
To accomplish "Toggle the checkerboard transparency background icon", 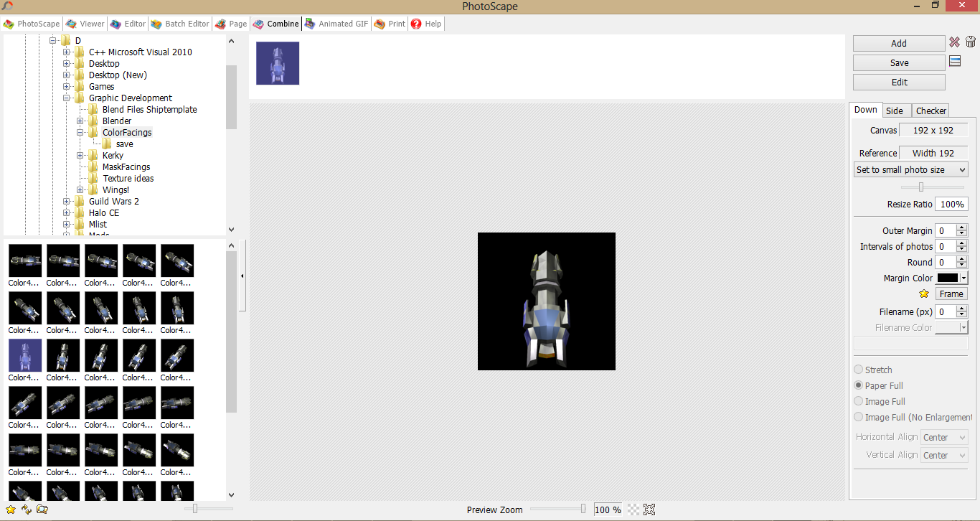I will [x=633, y=510].
